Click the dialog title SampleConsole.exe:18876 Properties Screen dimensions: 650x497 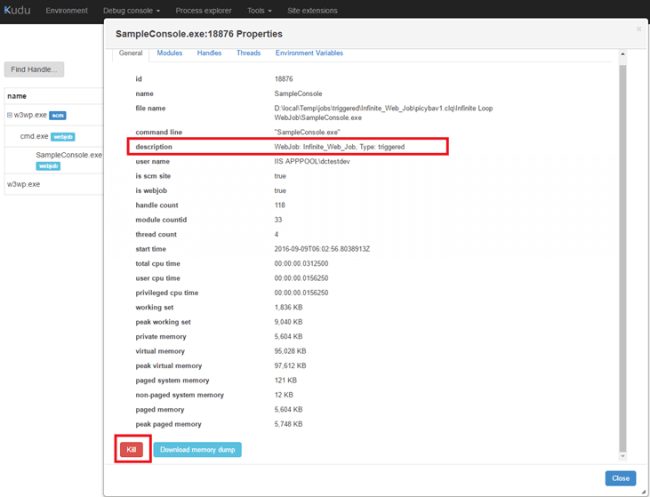coord(199,34)
